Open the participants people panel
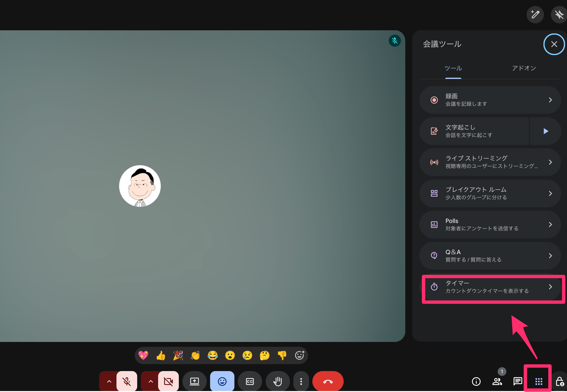 [x=497, y=381]
